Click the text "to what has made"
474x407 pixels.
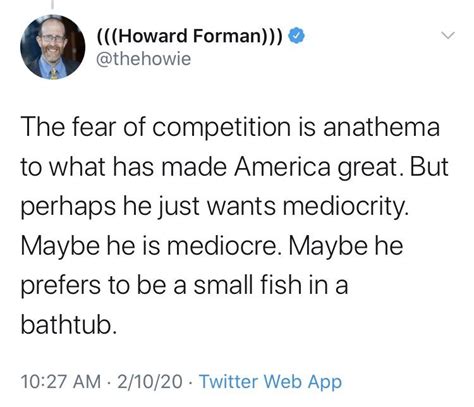[124, 167]
